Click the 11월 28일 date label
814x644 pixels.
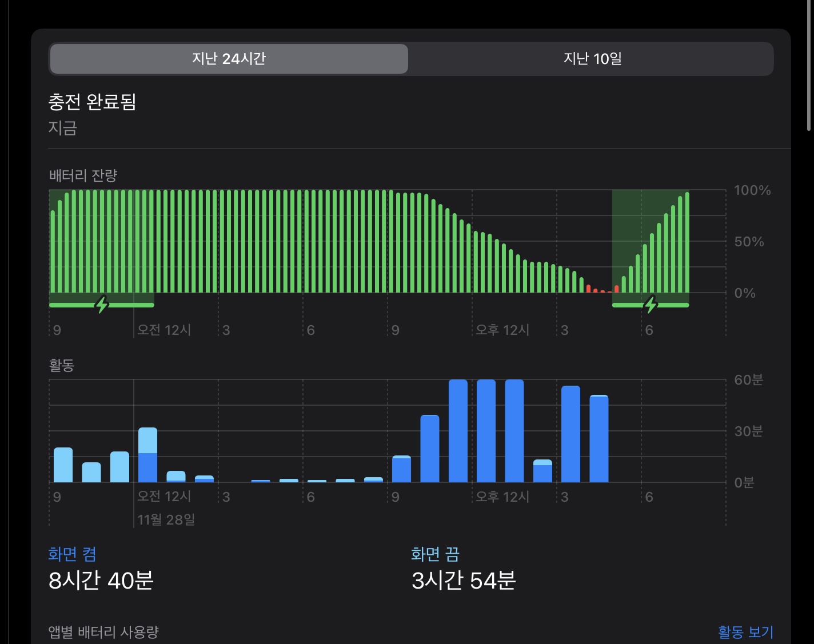click(x=166, y=519)
